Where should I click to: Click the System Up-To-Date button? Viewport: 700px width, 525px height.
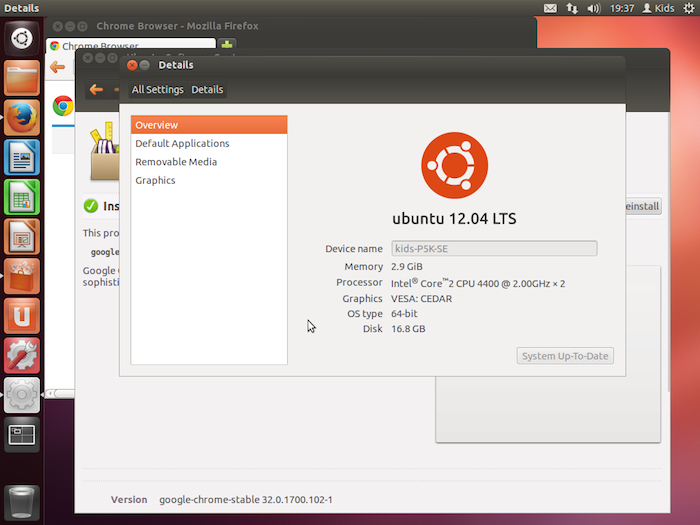point(565,356)
